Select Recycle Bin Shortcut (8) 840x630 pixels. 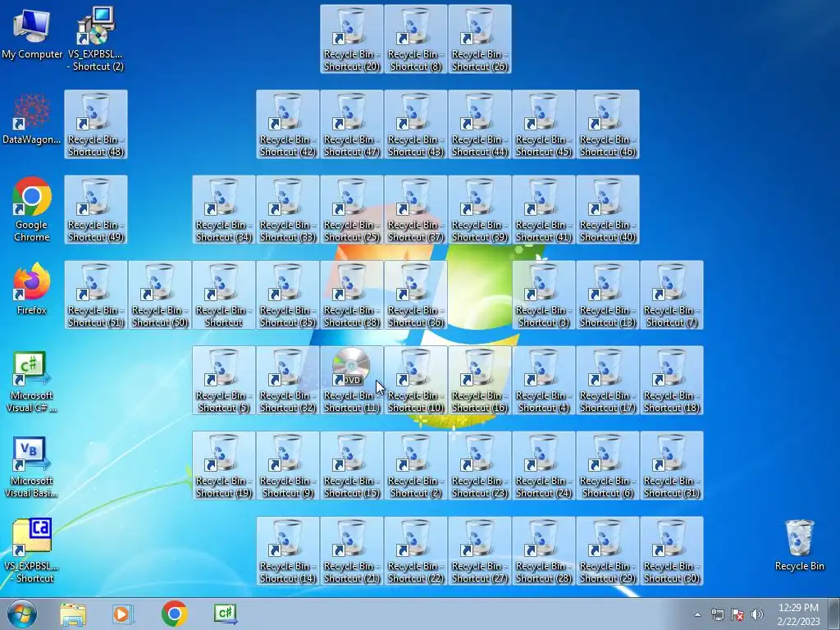(416, 39)
